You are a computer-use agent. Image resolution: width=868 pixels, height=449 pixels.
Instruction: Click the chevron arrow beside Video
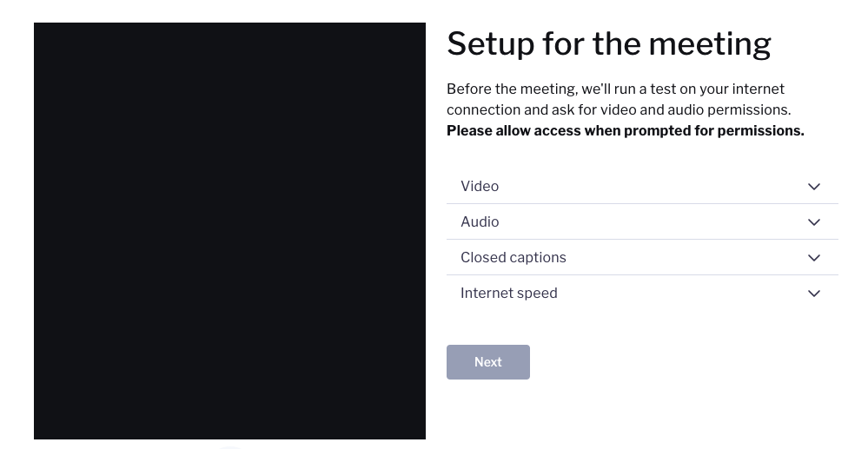coord(814,187)
